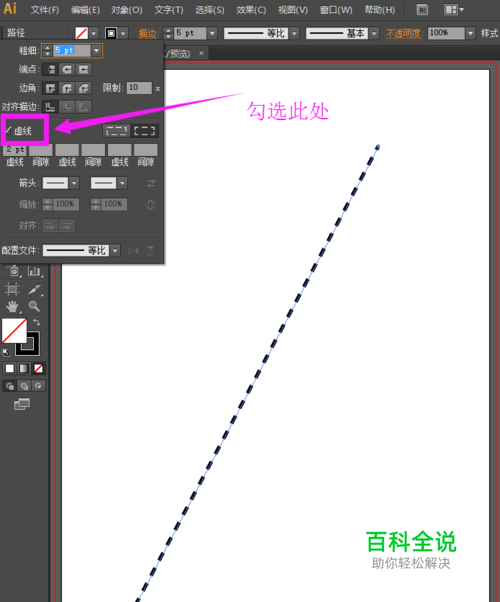This screenshot has width=500, height=602.
Task: Open 5 pt stroke weight dropdown in control bar
Action: [212, 33]
